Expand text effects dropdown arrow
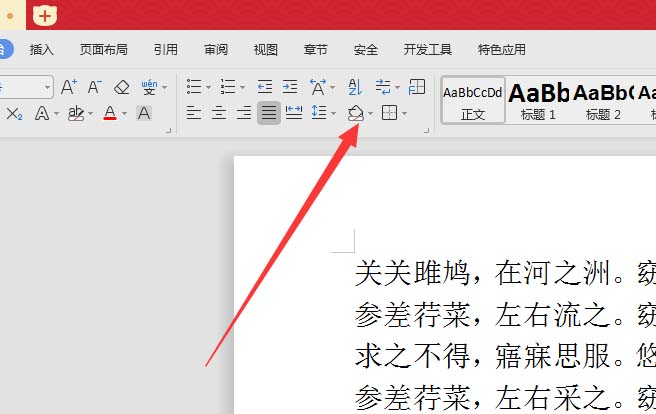This screenshot has height=414, width=656. (56, 114)
